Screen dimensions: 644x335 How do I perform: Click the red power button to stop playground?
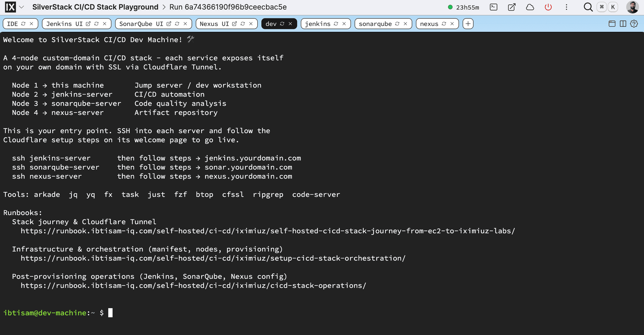pos(548,7)
